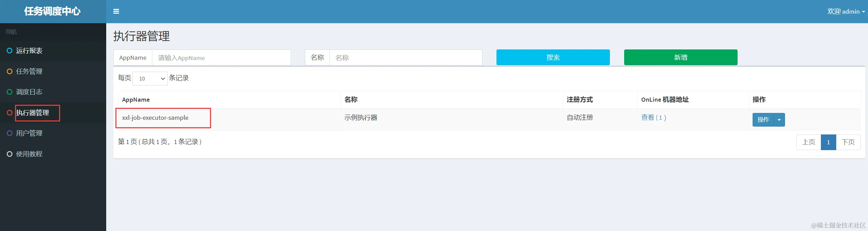Click the 上页 pagination button
Screen dimensions: 868x231
(x=809, y=142)
